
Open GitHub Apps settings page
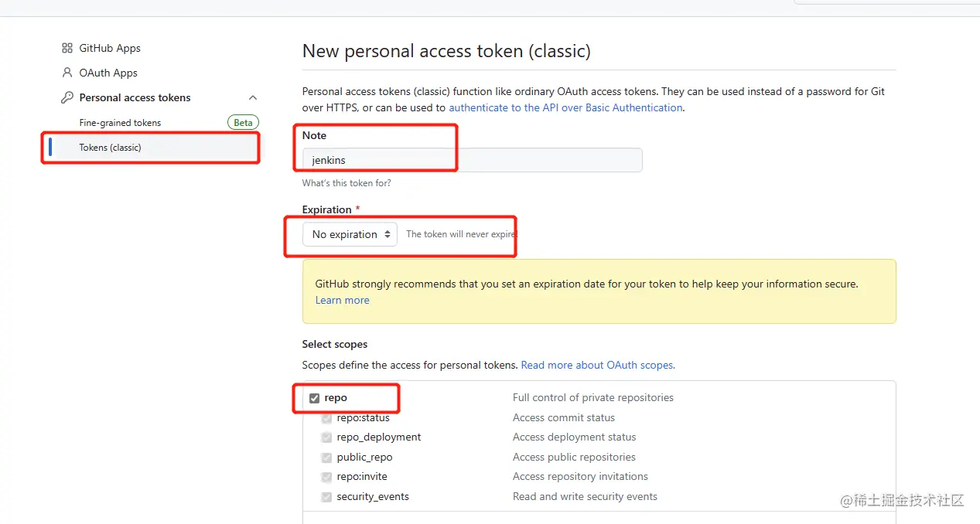[110, 48]
